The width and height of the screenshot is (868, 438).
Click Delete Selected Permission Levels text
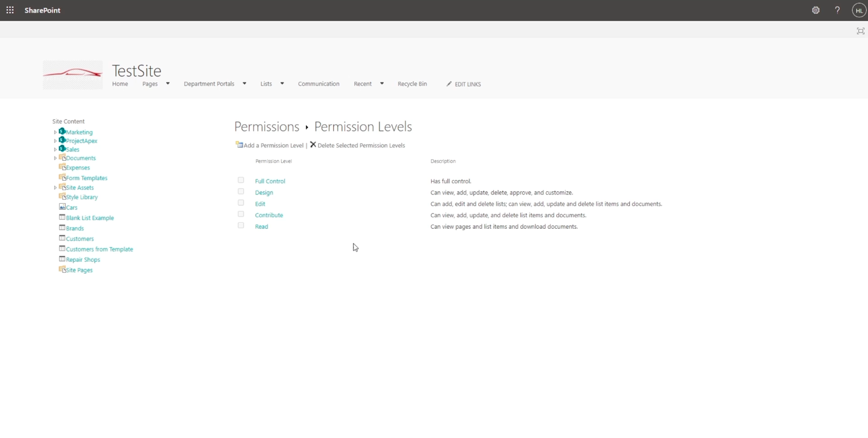point(361,145)
